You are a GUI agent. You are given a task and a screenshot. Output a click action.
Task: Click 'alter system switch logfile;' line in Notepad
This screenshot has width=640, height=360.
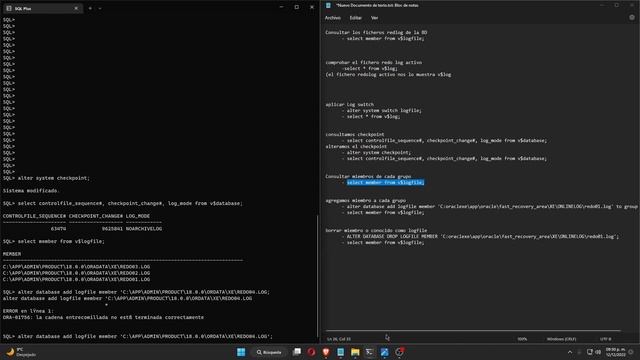tap(384, 110)
